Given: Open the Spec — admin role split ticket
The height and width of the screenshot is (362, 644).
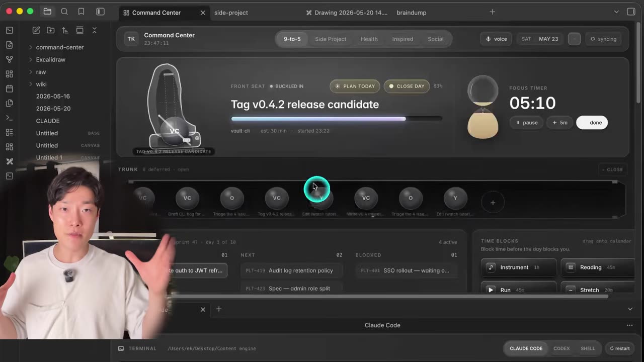Looking at the screenshot, I should tap(291, 288).
